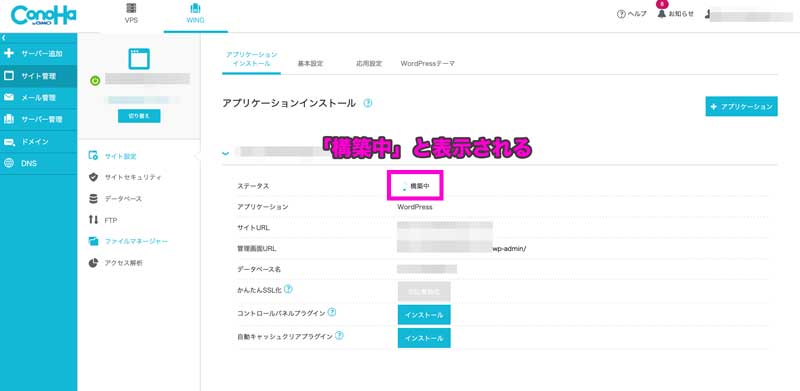Click the green power status icon
The width and height of the screenshot is (800, 391).
(94, 80)
